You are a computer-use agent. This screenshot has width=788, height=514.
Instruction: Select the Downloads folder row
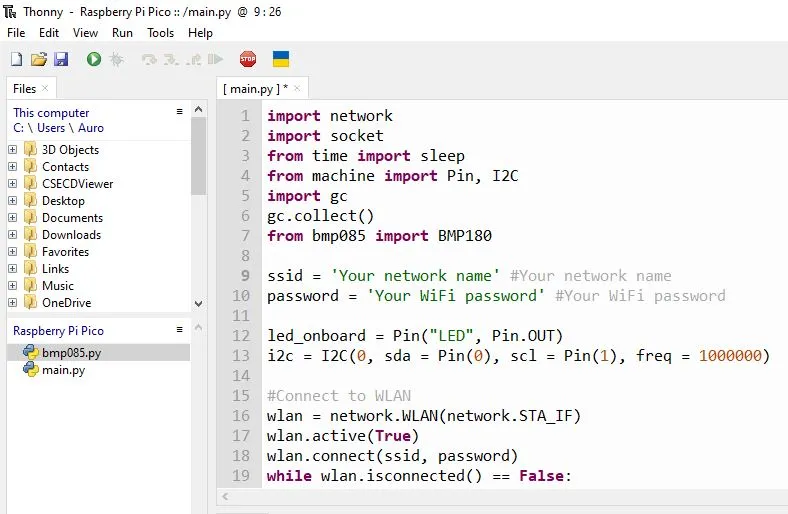pos(98,235)
